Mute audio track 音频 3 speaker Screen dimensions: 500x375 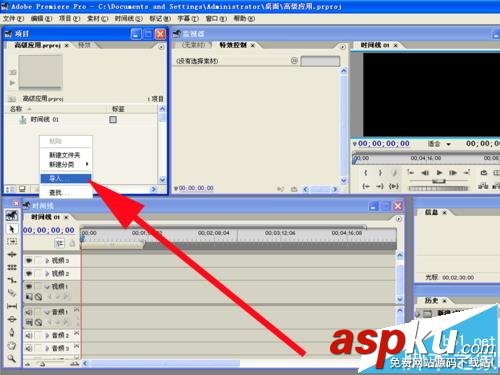29,348
